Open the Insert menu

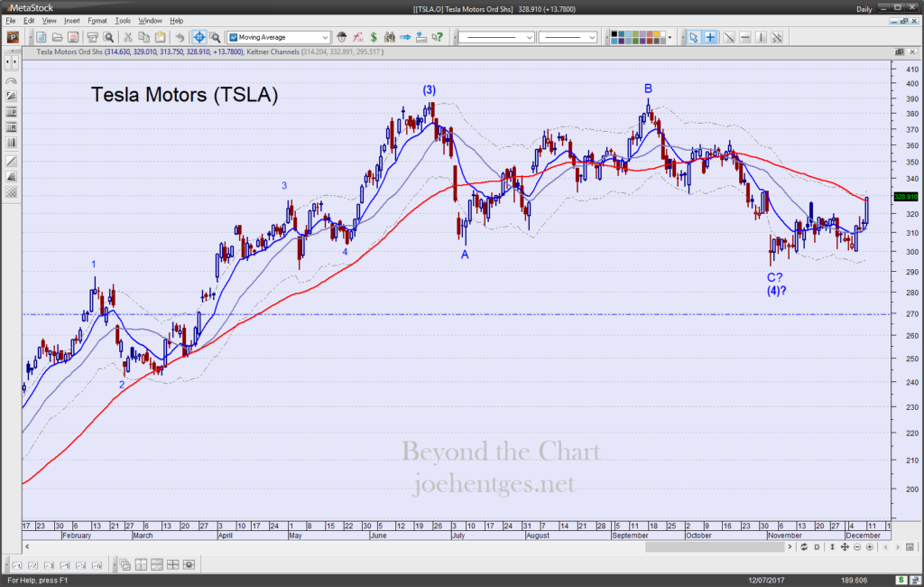point(72,21)
